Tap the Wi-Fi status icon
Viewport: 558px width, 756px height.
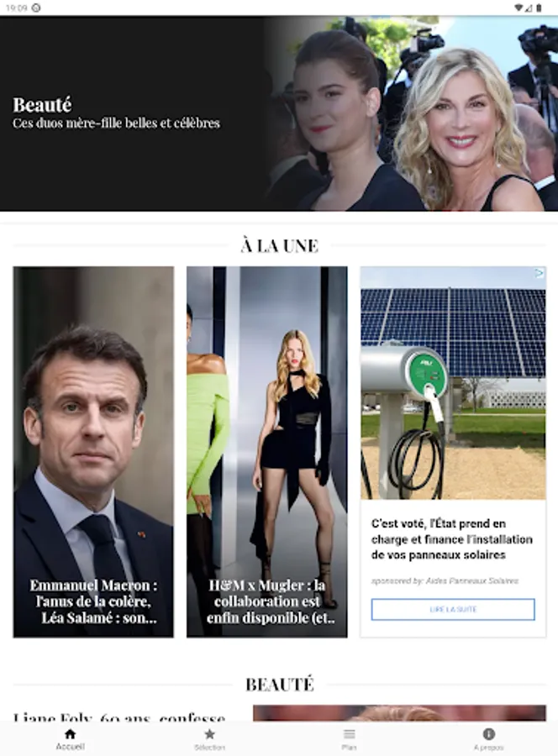coord(519,8)
